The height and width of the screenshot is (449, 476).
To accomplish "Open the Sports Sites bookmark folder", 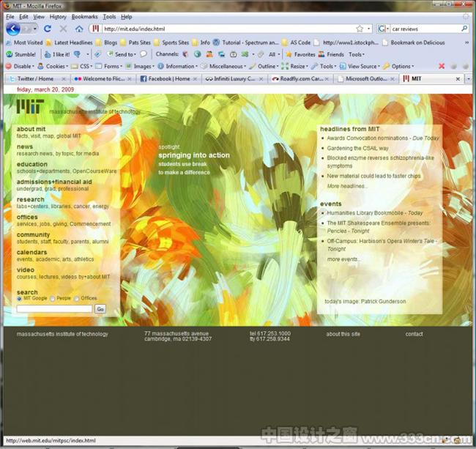I will coord(171,42).
